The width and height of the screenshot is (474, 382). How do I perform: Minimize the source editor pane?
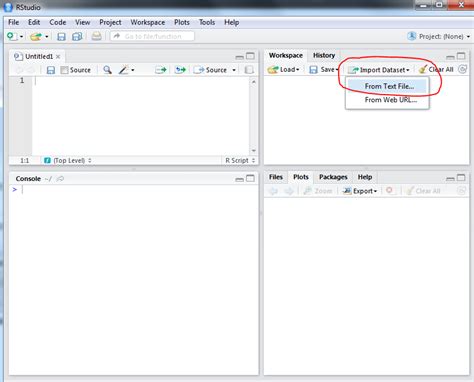click(x=239, y=57)
